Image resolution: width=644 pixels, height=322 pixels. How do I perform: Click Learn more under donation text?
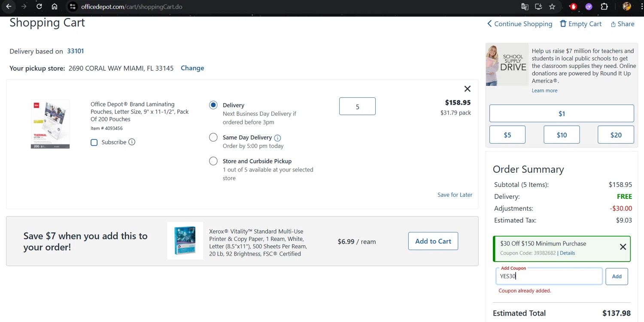544,90
